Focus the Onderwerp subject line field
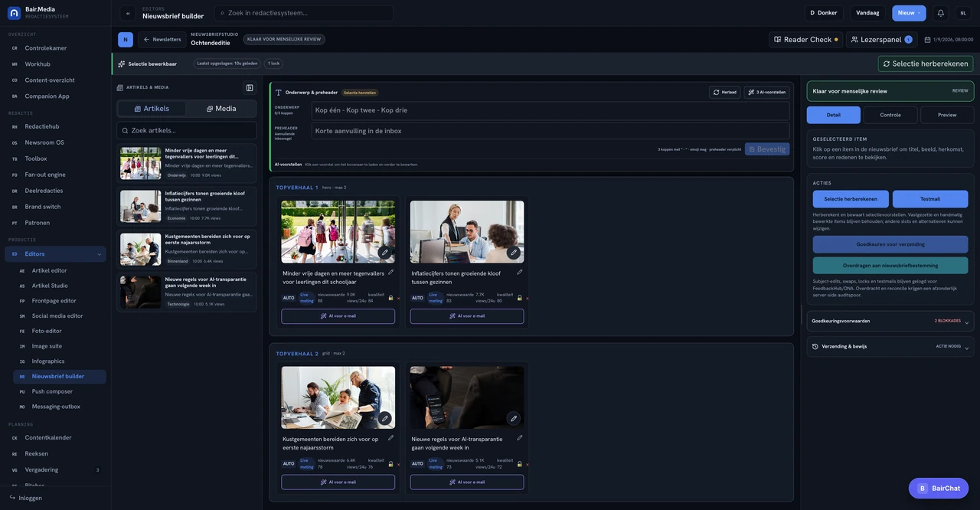Image resolution: width=980 pixels, height=510 pixels. coord(550,110)
